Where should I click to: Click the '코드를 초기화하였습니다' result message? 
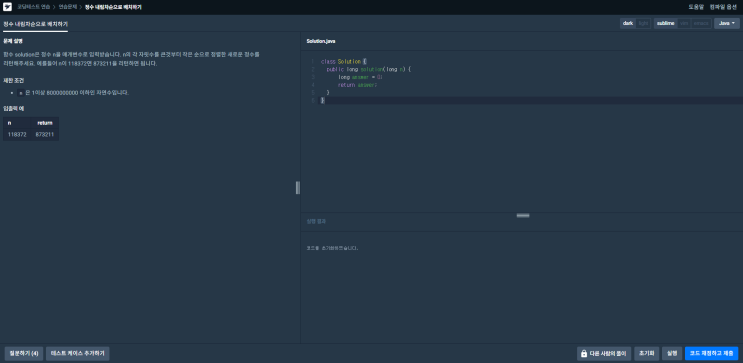click(332, 248)
